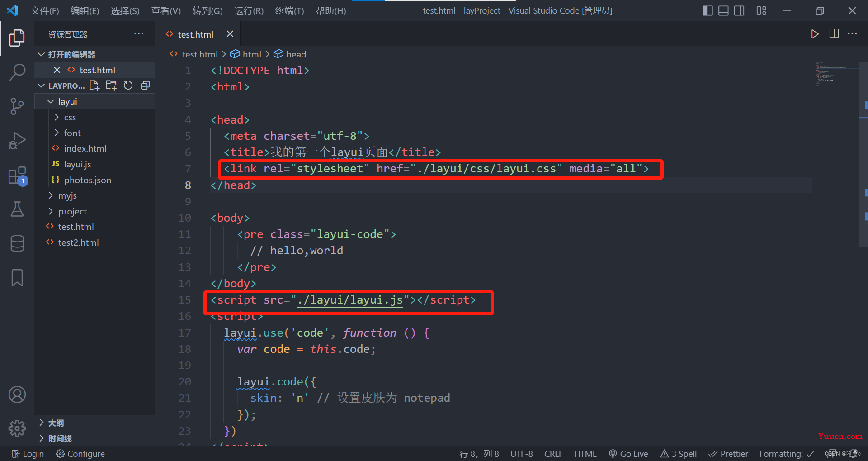Expand the myjs folder
This screenshot has width=868, height=461.
[95, 195]
